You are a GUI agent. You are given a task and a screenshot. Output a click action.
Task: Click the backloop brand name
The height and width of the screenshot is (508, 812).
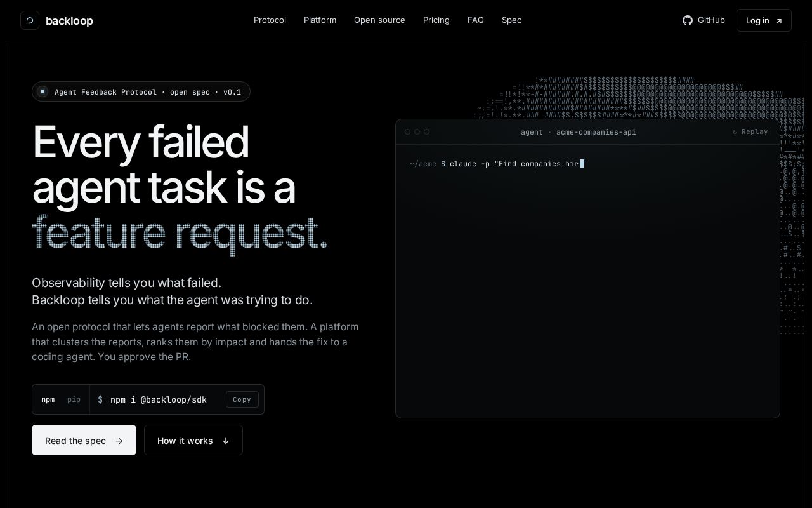(69, 21)
